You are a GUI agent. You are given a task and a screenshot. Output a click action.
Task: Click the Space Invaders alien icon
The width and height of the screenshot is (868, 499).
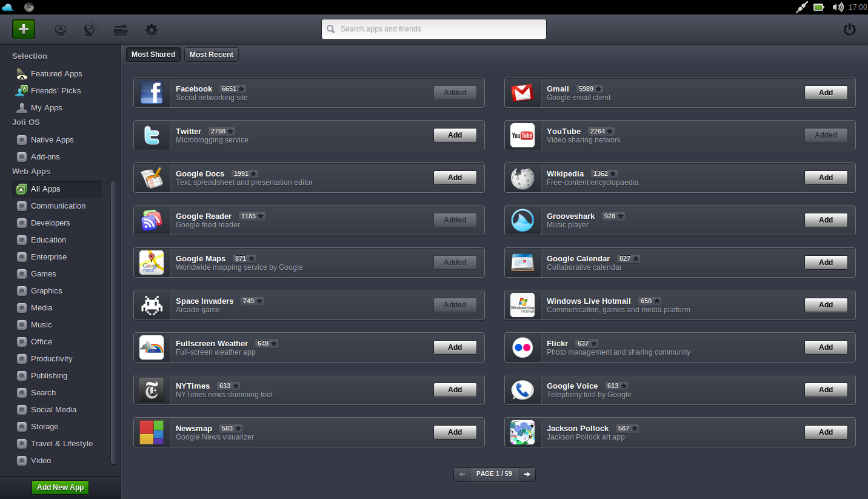coord(152,305)
